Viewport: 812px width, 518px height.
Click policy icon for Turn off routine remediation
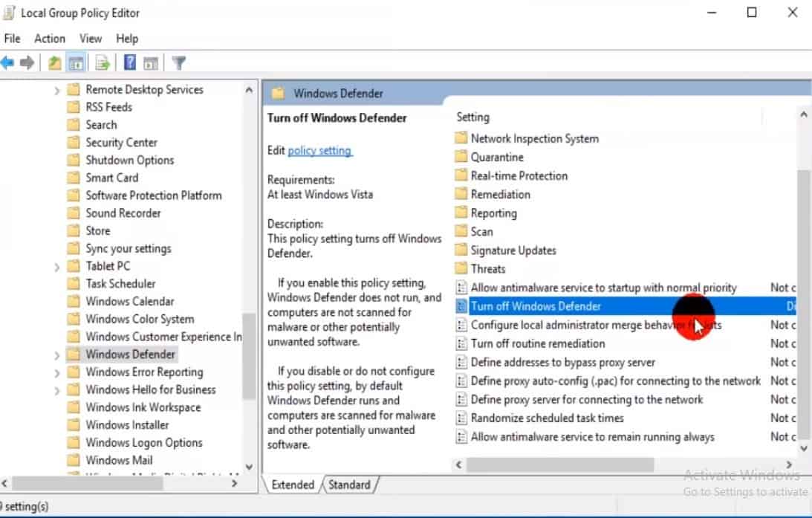click(x=461, y=343)
